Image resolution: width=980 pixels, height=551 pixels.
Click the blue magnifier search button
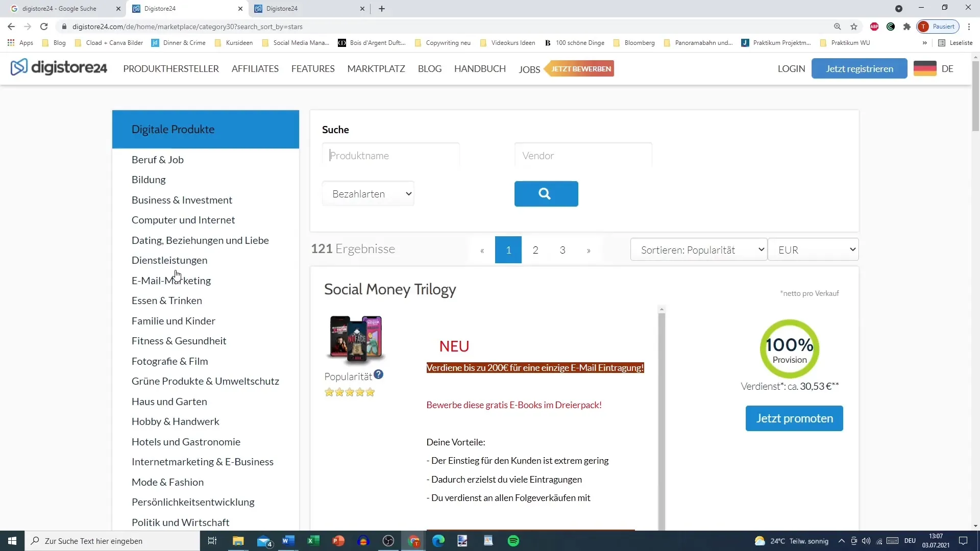coord(546,194)
